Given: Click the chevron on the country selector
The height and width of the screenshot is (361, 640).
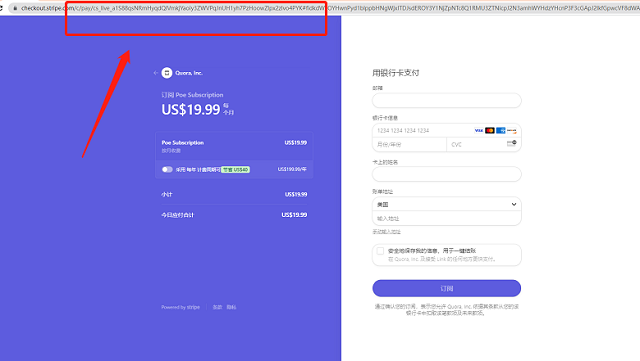Looking at the screenshot, I should [x=514, y=204].
